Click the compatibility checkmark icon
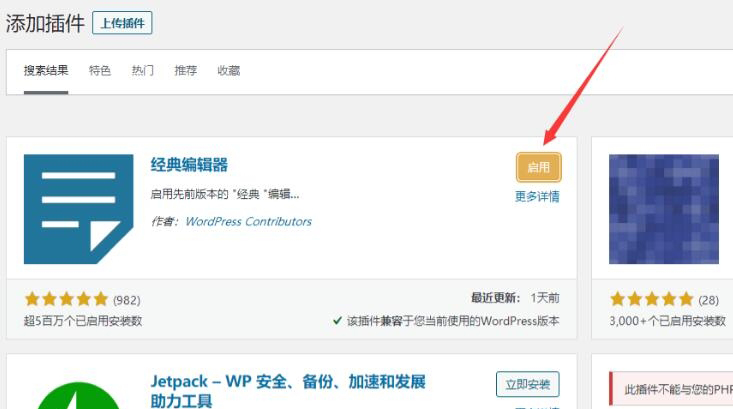Image resolution: width=733 pixels, height=409 pixels. tap(338, 321)
